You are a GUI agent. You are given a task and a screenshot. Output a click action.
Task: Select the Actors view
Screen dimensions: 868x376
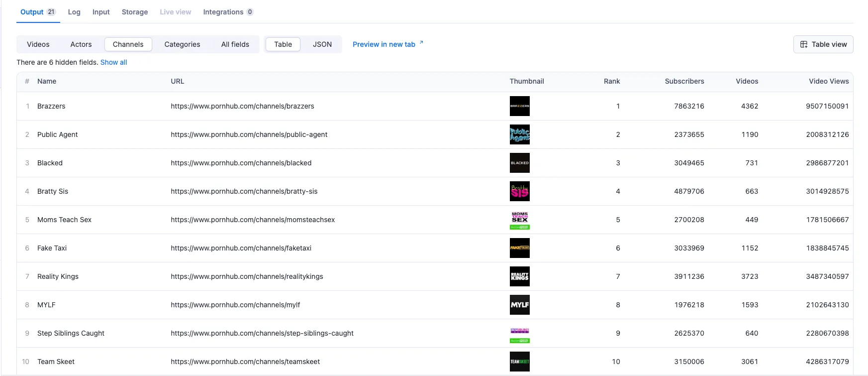click(x=81, y=44)
